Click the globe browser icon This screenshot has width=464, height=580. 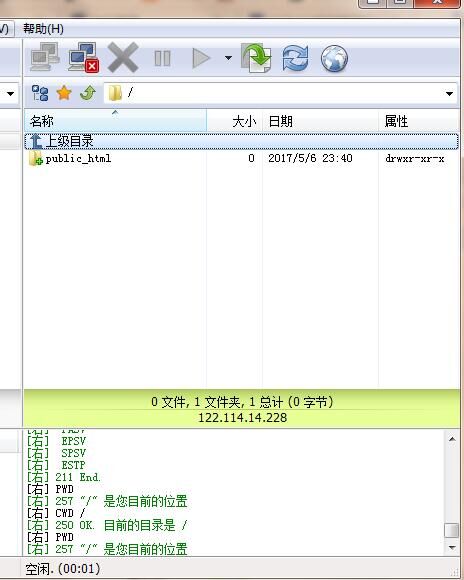click(334, 58)
